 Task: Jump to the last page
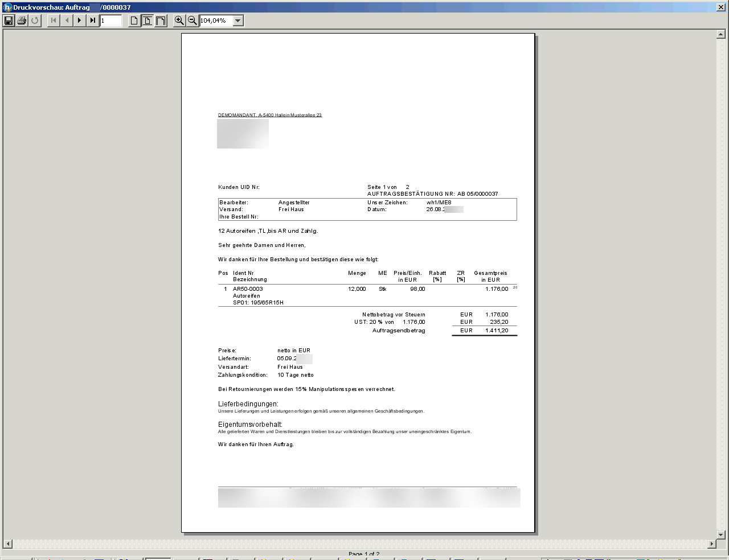tap(93, 20)
